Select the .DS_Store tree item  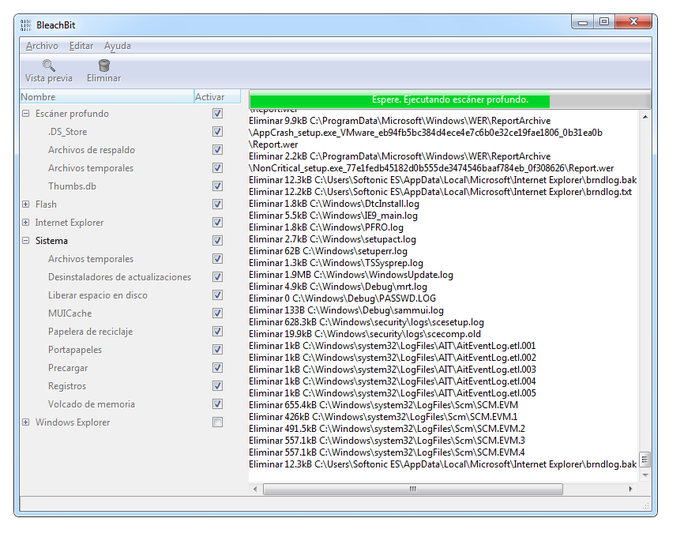(x=68, y=132)
